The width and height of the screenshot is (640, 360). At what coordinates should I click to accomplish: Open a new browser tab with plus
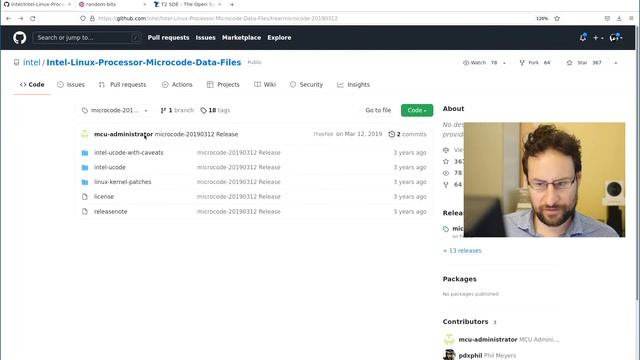click(x=232, y=4)
